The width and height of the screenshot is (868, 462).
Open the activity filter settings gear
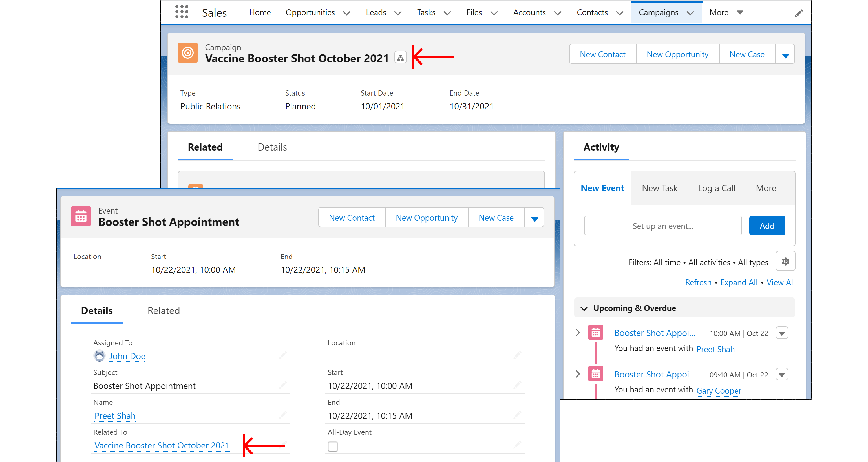[785, 262]
